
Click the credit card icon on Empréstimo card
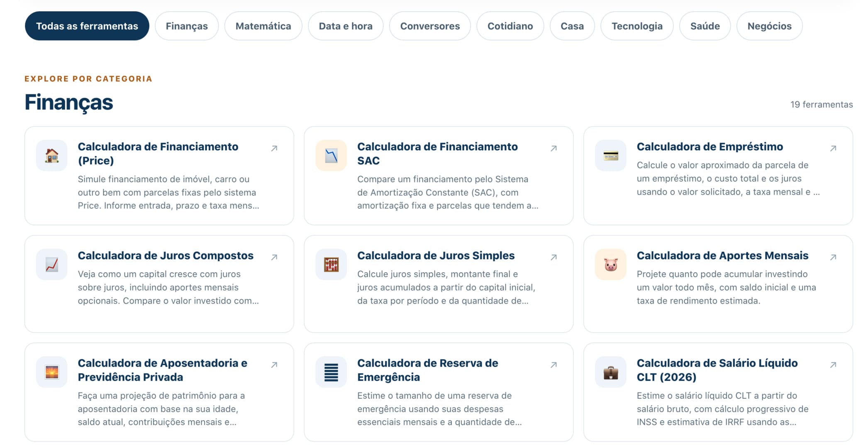click(611, 156)
